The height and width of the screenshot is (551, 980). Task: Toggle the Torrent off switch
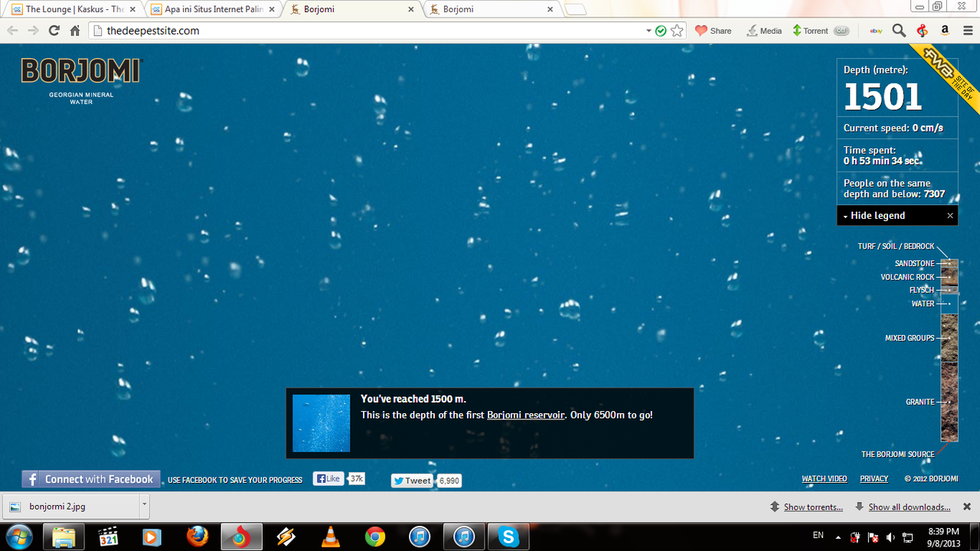click(x=841, y=31)
